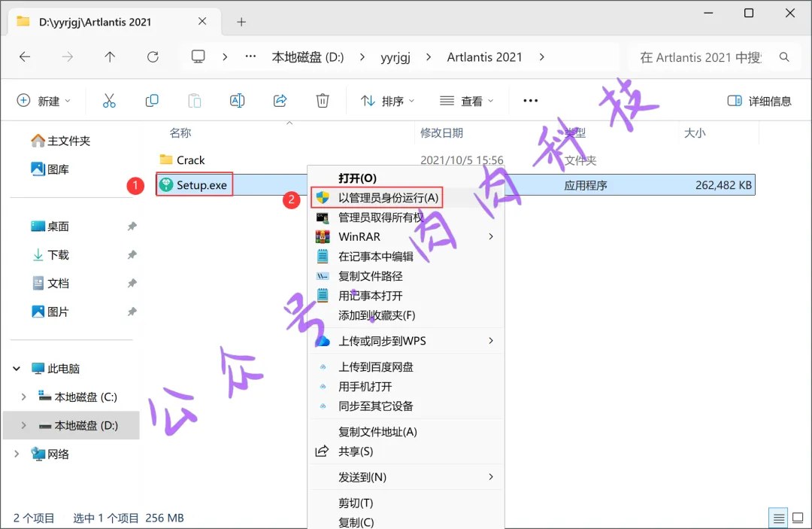812x529 pixels.
Task: Open 图片 quick access folder
Action: (50, 312)
